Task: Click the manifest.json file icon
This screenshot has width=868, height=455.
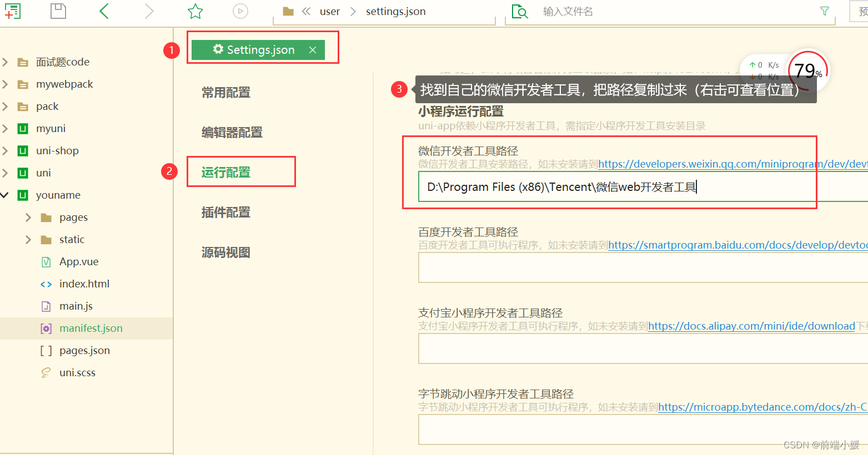Action: tap(46, 328)
